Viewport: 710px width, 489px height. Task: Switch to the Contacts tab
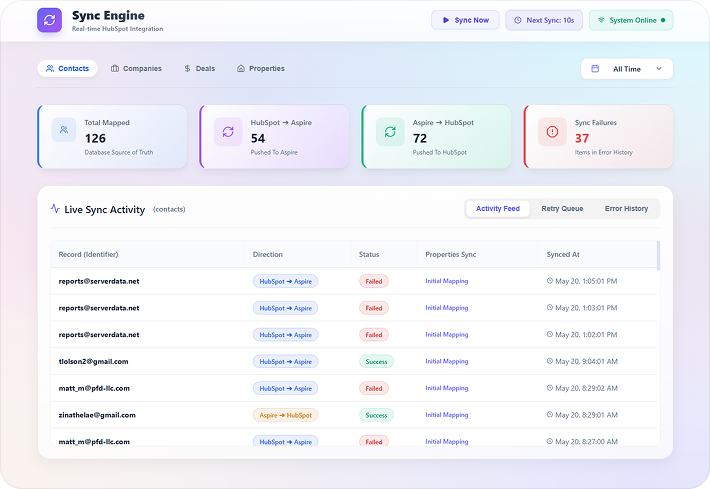tap(67, 69)
